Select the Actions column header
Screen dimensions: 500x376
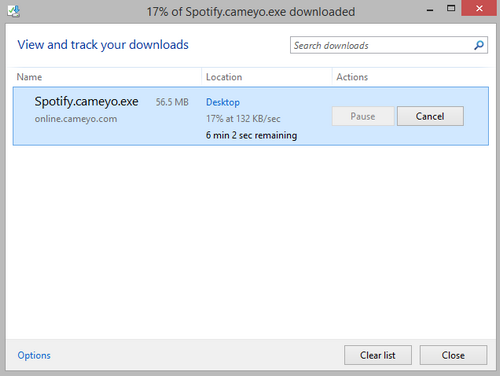tap(352, 77)
